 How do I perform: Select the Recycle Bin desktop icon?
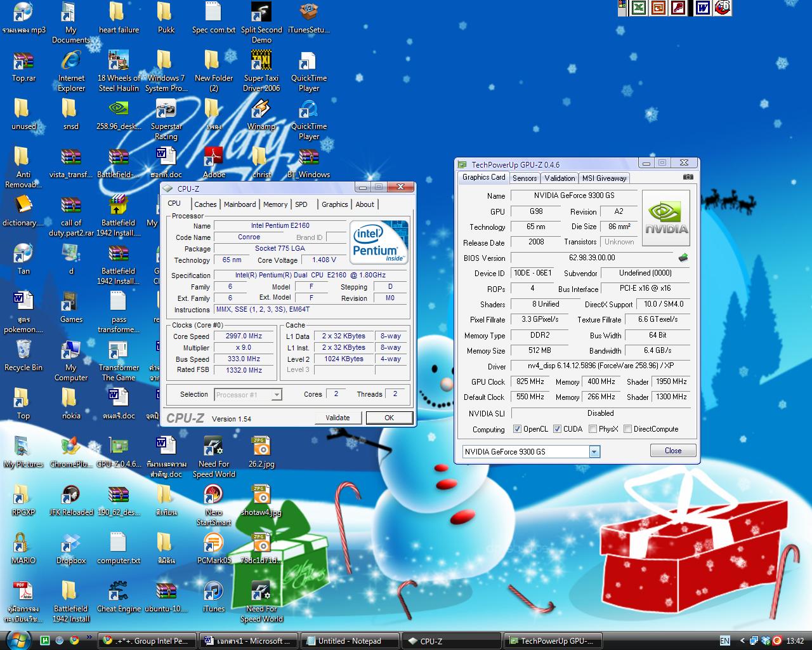click(23, 355)
